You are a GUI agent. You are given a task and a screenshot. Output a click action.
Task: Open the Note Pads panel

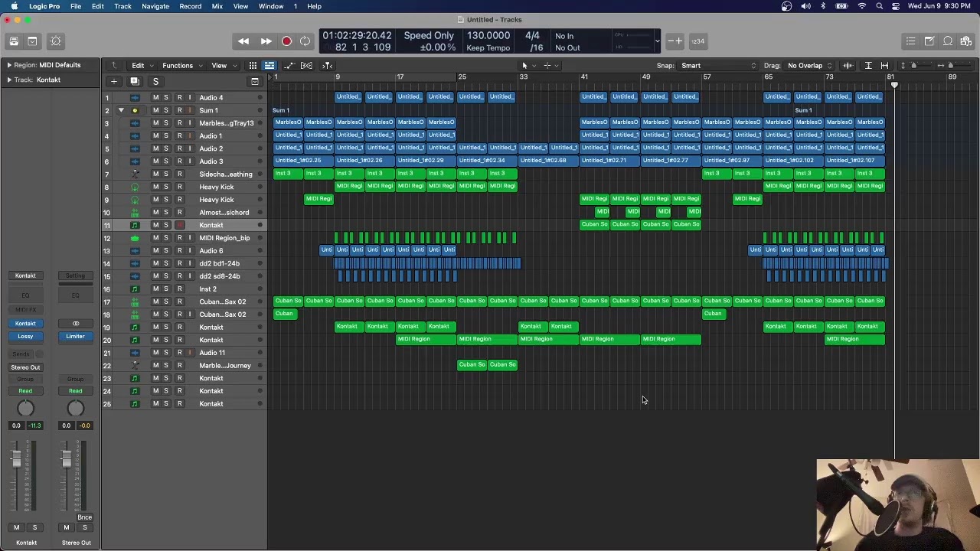929,41
